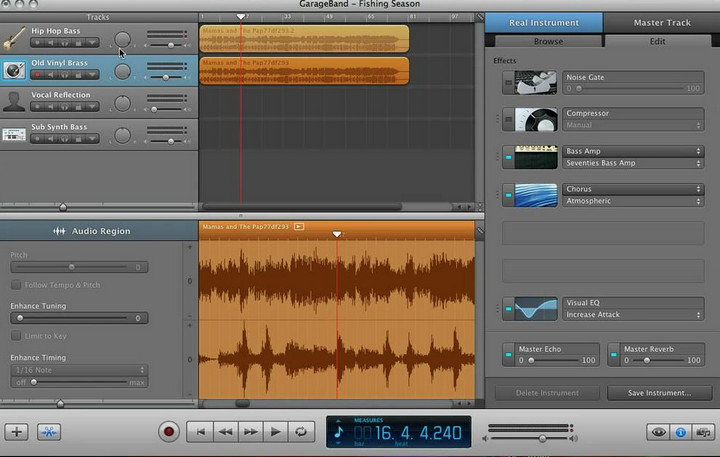The image size is (720, 457).
Task: Select the Old Vinyl Brass turntable icon
Action: [14, 70]
